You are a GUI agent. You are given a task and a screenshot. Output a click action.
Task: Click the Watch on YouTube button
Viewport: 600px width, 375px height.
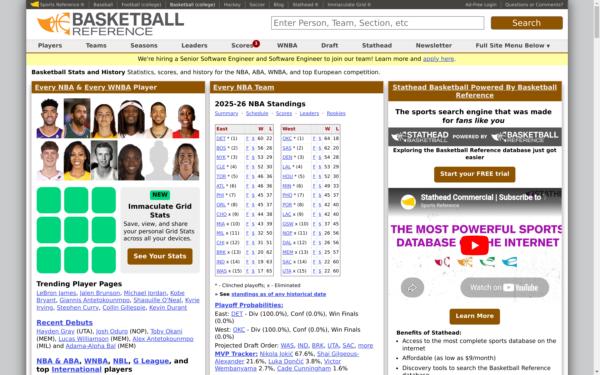[x=504, y=287]
